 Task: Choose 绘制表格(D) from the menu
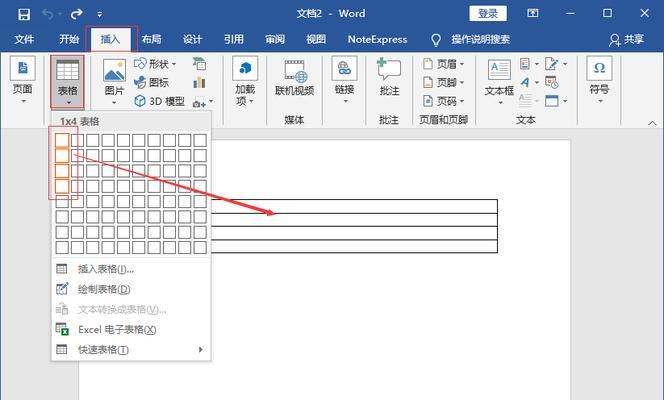(131, 289)
